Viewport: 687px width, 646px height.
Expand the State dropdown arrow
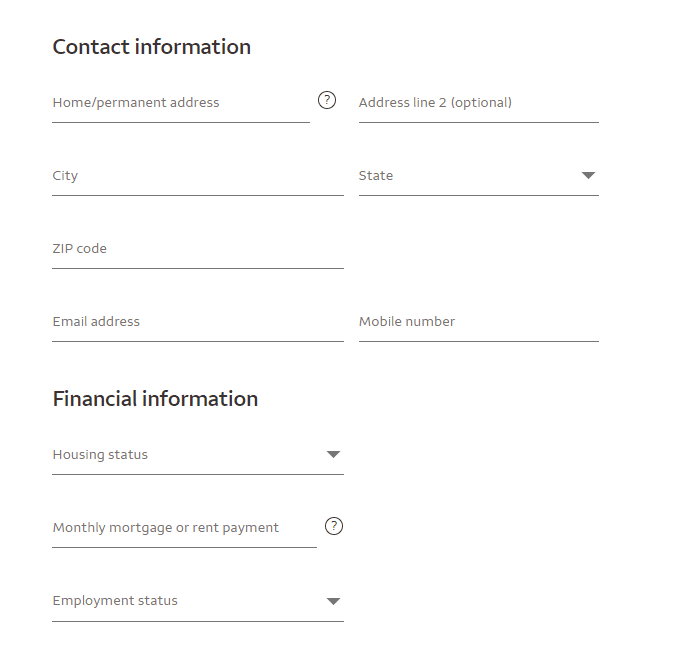[588, 176]
